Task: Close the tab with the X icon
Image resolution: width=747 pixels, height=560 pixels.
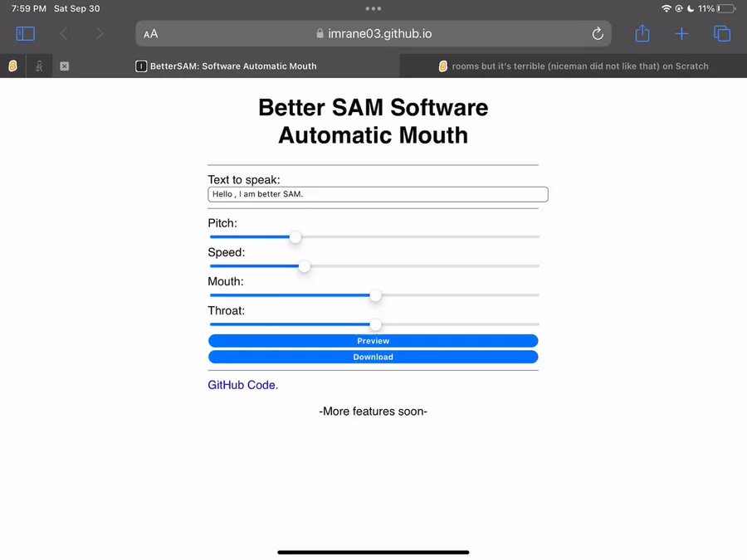Action: (64, 66)
